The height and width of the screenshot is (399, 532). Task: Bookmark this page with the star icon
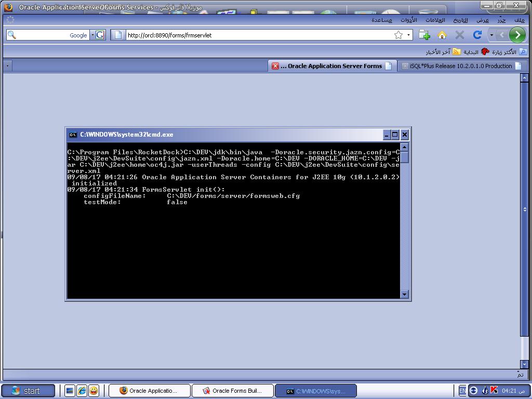pos(398,35)
